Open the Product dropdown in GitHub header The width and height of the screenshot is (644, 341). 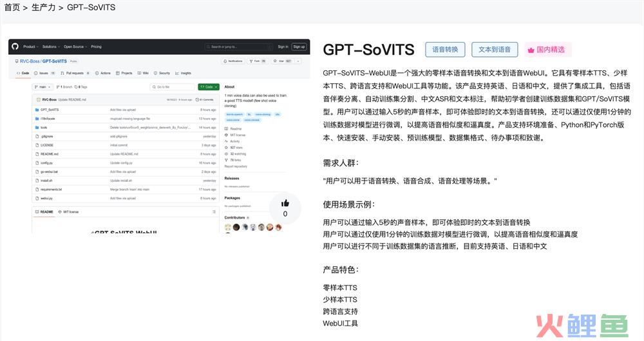(x=31, y=46)
